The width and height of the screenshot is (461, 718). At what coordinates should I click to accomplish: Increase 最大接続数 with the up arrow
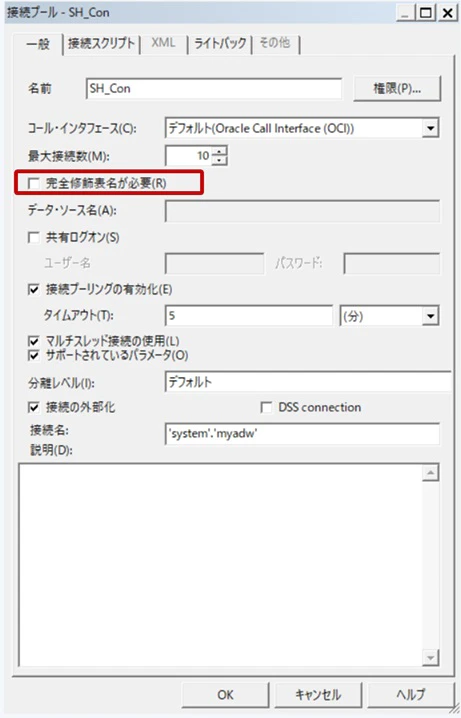220,151
